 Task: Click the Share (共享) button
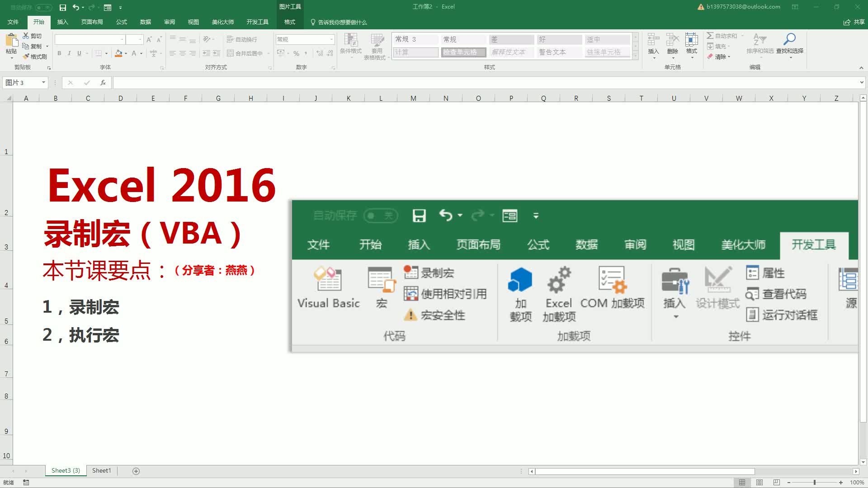pos(854,22)
